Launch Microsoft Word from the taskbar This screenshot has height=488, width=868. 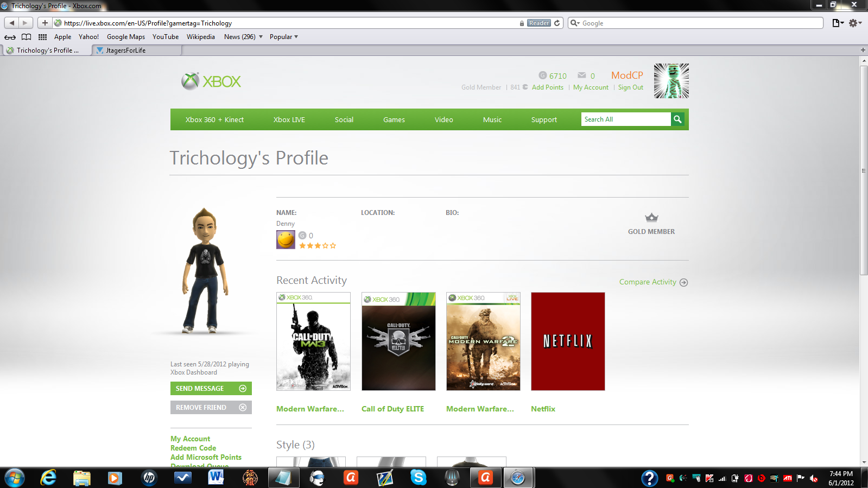216,478
